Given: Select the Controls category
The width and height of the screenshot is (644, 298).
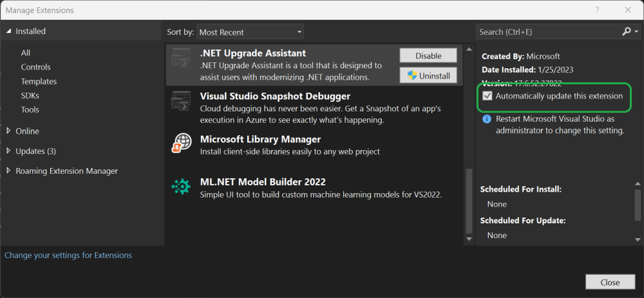Looking at the screenshot, I should pyautogui.click(x=35, y=67).
